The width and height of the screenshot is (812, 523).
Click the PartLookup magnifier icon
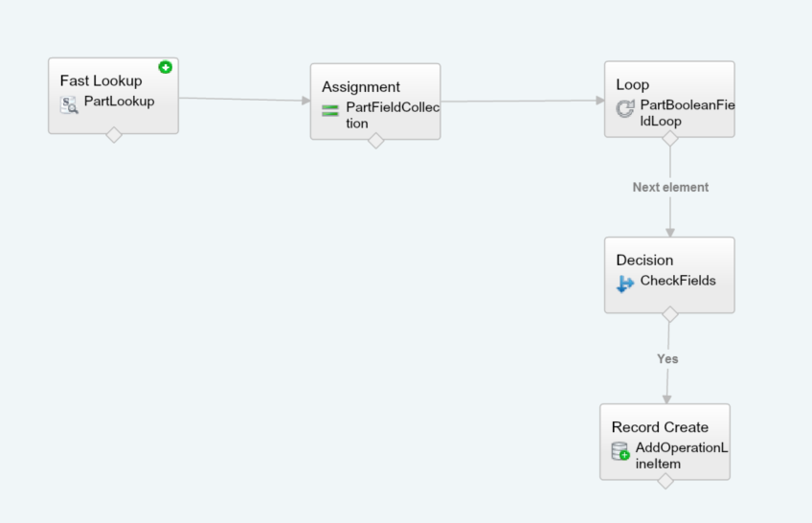70,105
